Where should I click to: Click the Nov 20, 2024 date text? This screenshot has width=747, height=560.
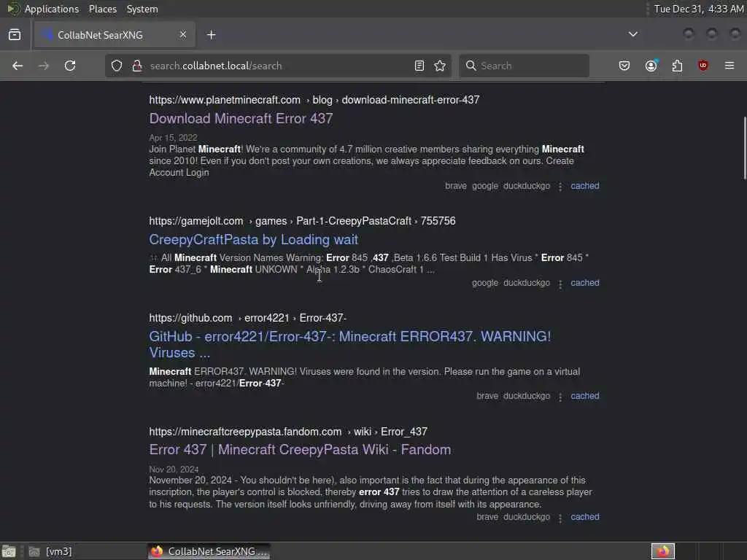click(x=174, y=470)
